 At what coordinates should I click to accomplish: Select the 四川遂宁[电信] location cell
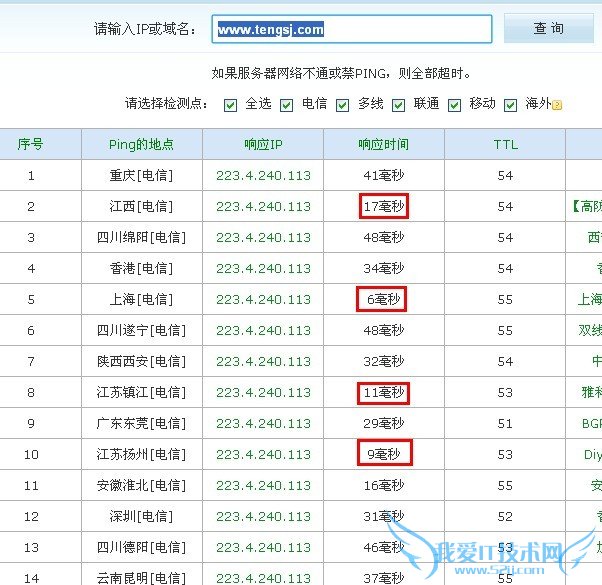(141, 330)
